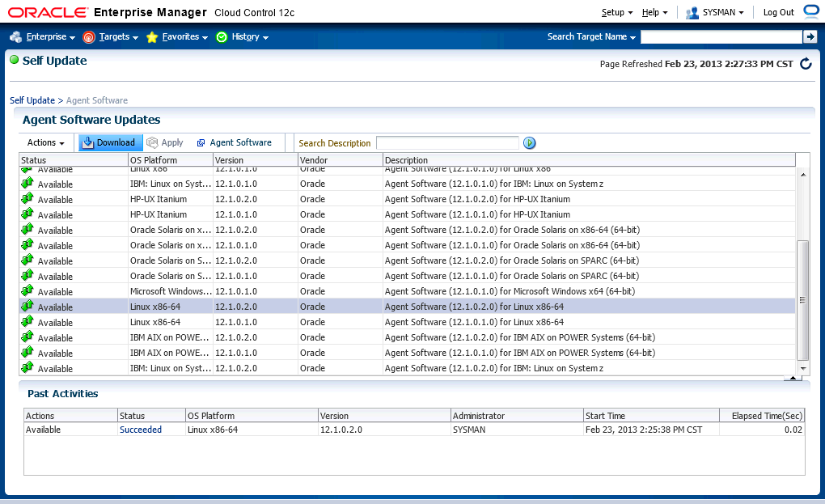Expand the Setup dropdown
The image size is (825, 504).
[617, 12]
